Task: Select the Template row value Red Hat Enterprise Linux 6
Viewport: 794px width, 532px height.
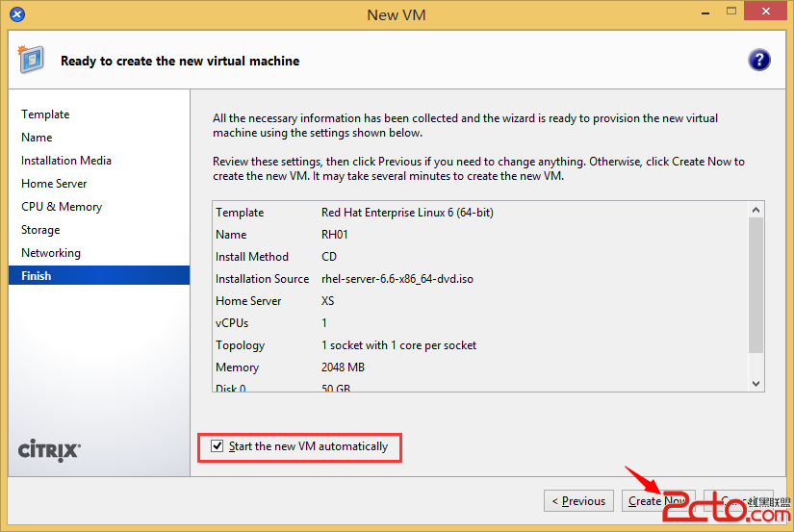Action: click(407, 213)
